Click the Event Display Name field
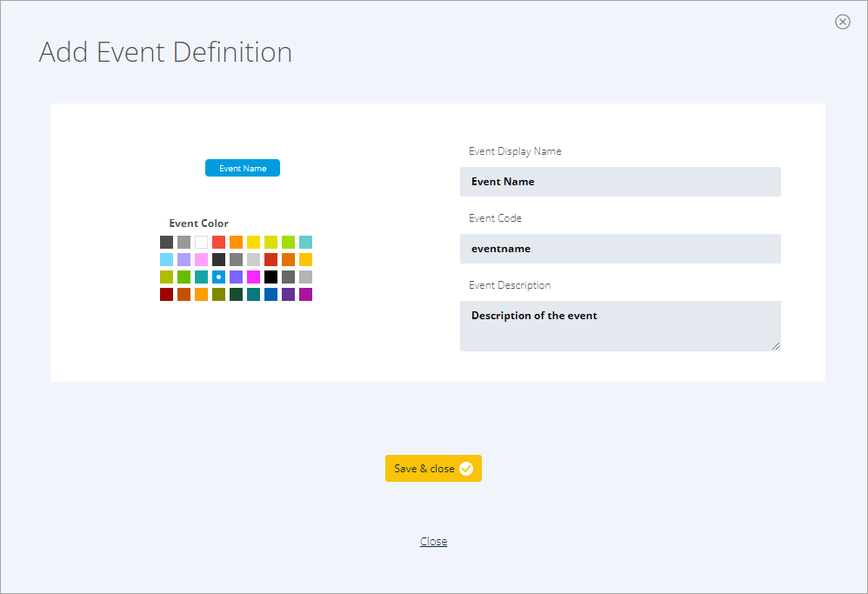 click(x=620, y=182)
